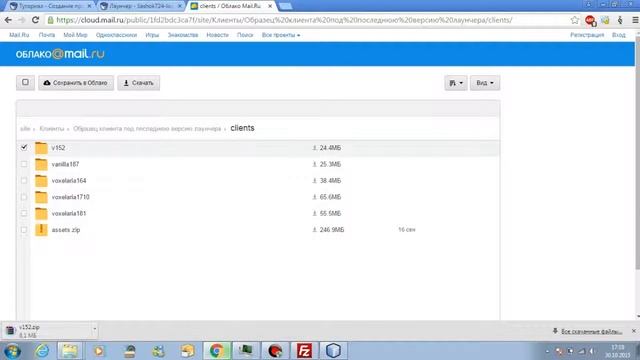Open Знакомства in the top bar
640x360 pixels.
(x=182, y=35)
